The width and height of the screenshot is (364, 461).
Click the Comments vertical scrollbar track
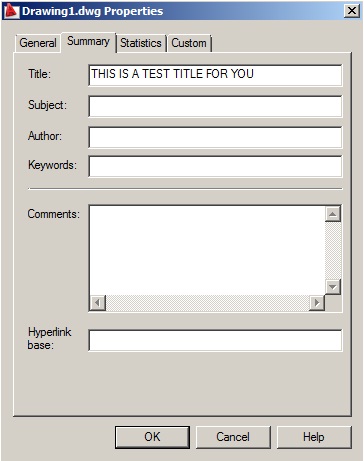(x=333, y=250)
